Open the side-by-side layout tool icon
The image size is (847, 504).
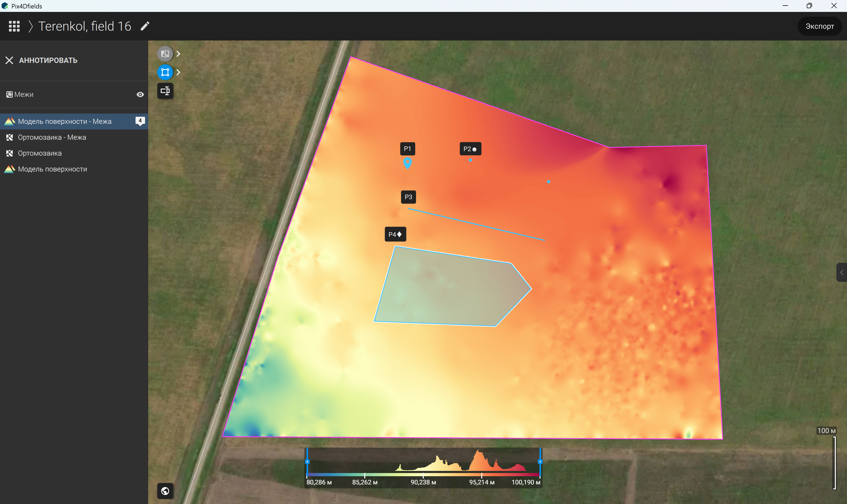(165, 91)
